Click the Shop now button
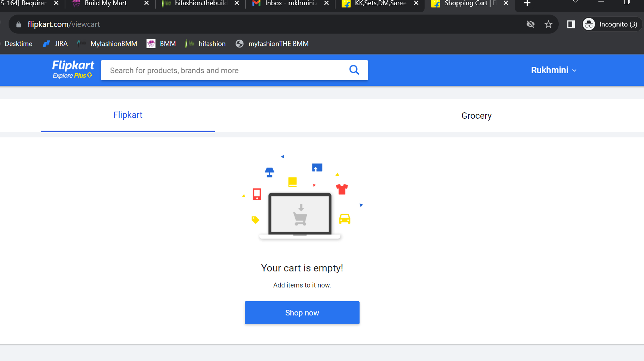Screen dimensions: 644x361 click(x=302, y=313)
